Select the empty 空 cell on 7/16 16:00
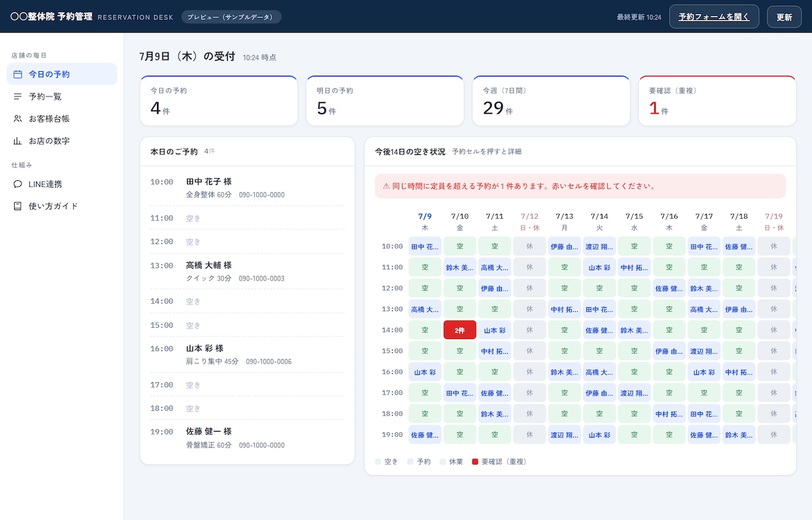Image resolution: width=812 pixels, height=520 pixels. (x=669, y=372)
